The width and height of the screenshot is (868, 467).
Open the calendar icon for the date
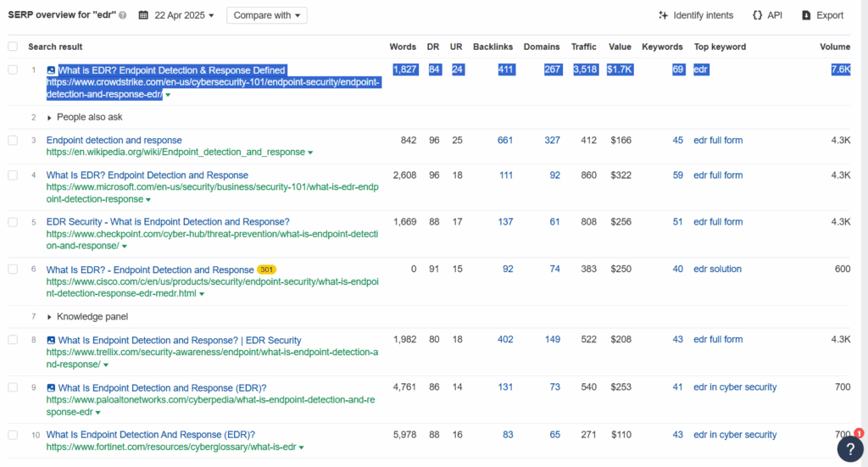(143, 15)
